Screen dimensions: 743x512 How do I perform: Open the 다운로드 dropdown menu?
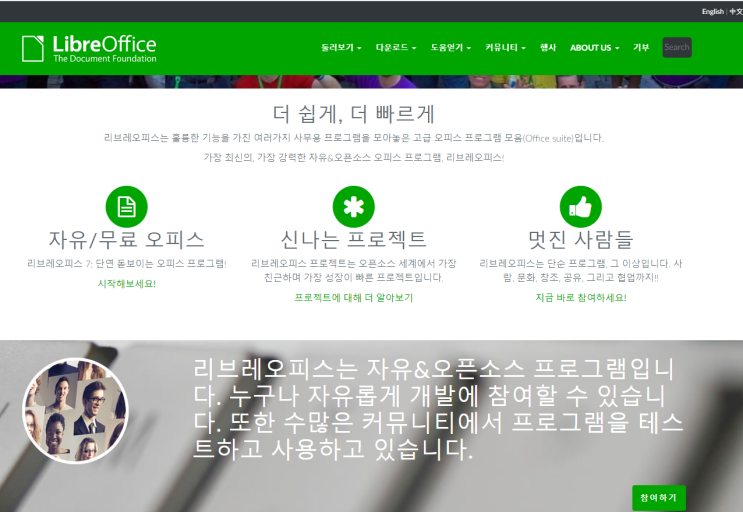coord(396,47)
